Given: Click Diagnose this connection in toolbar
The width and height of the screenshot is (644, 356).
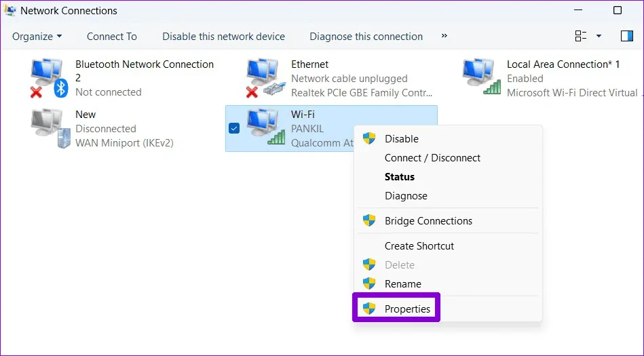Looking at the screenshot, I should [x=366, y=37].
